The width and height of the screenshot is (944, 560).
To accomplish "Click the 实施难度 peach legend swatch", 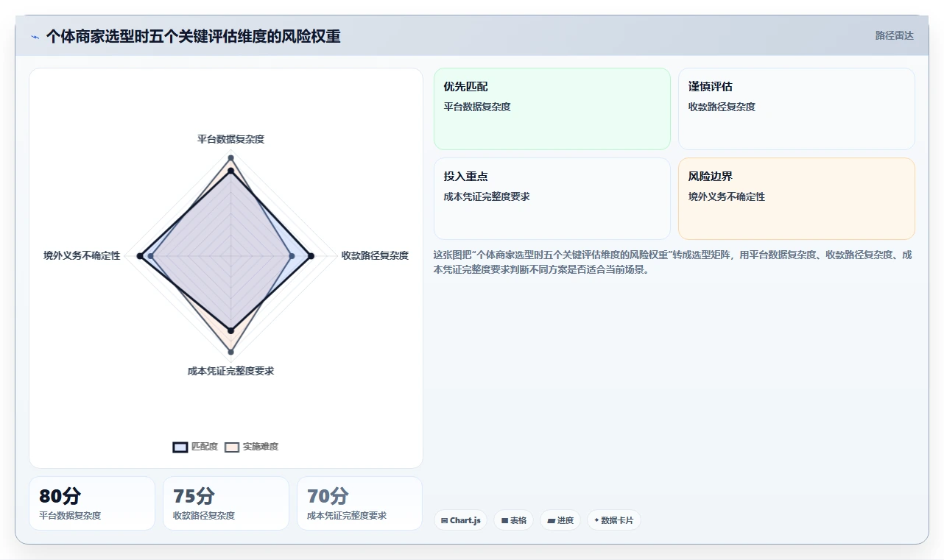I will click(x=232, y=447).
